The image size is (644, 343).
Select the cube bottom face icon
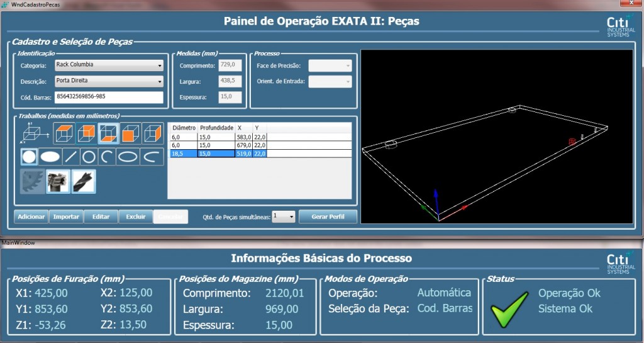(108, 133)
